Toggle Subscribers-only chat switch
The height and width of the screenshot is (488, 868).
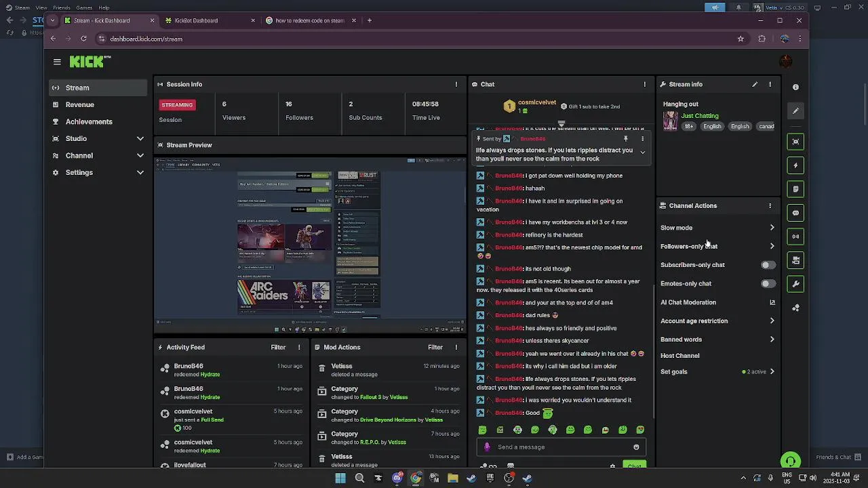[768, 265]
